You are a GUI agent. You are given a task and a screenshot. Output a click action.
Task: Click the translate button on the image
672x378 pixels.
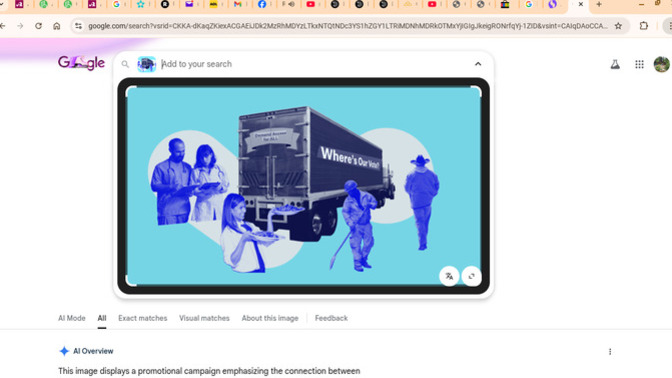(449, 276)
